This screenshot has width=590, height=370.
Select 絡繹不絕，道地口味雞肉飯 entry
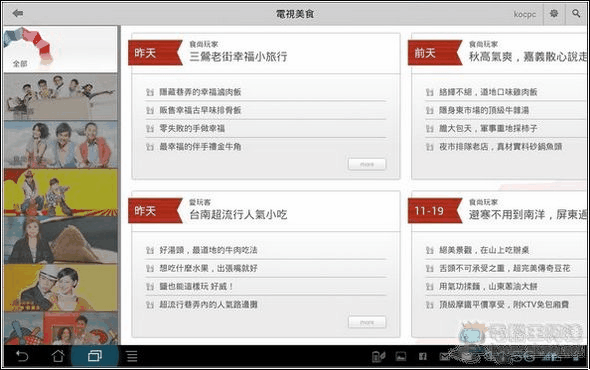(488, 92)
